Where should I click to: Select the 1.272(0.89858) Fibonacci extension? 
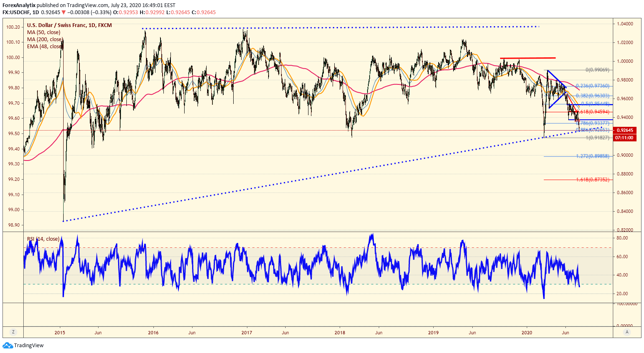coord(593,156)
